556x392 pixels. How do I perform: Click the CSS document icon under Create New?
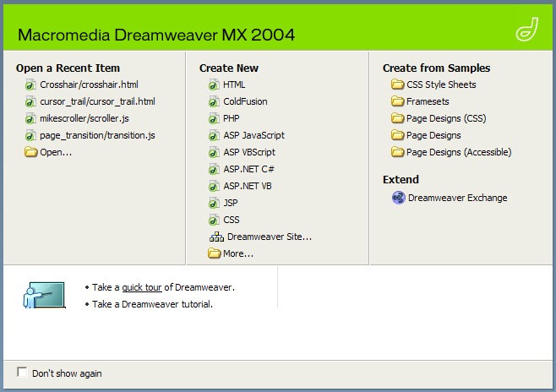coord(214,220)
